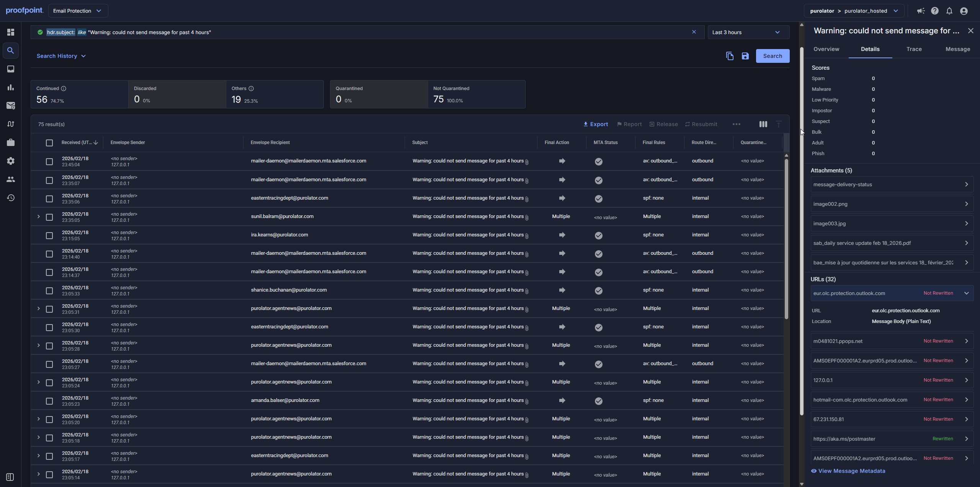Select checkbox for shanice.buchanan@purolator.com row
The width and height of the screenshot is (980, 487).
point(49,290)
